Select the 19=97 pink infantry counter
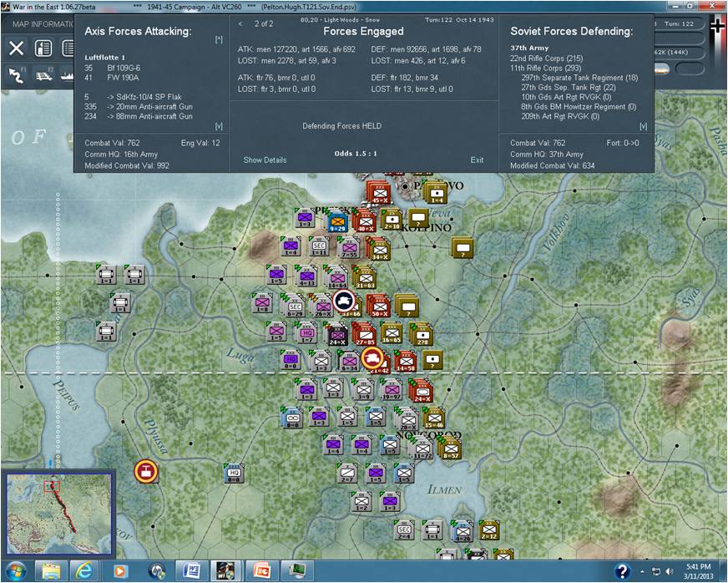The height and width of the screenshot is (583, 728). (391, 389)
